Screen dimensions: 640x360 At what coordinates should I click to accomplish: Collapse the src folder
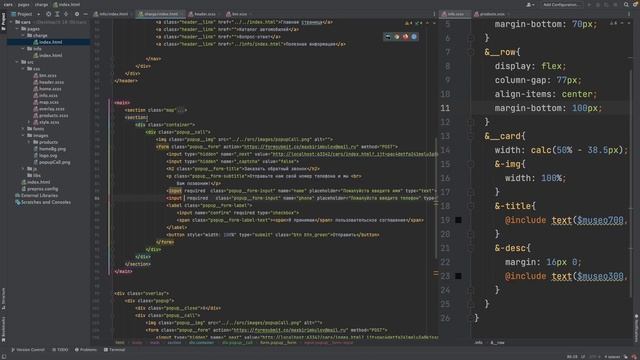[x=17, y=62]
